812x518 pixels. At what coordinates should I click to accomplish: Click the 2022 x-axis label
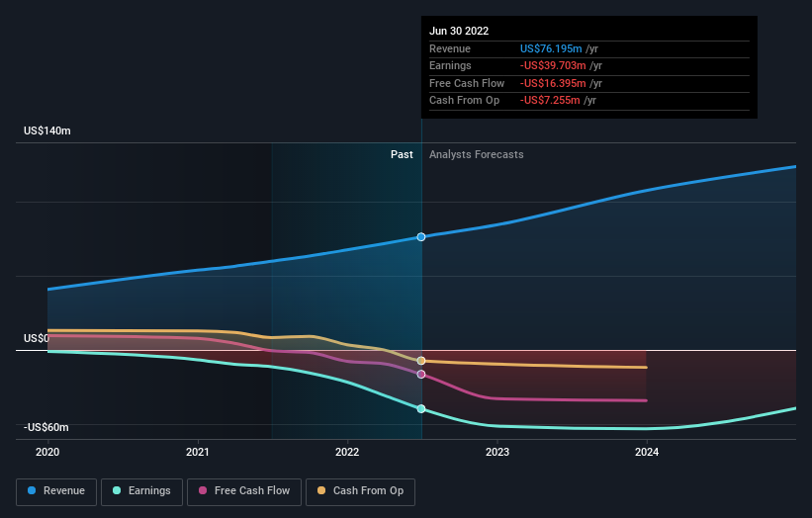click(347, 452)
